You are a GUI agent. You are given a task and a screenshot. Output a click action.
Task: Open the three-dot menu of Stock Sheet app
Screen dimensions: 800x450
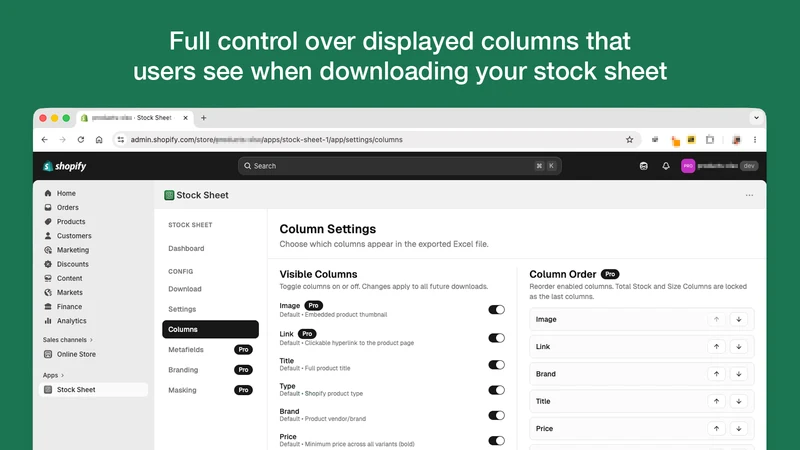[749, 195]
